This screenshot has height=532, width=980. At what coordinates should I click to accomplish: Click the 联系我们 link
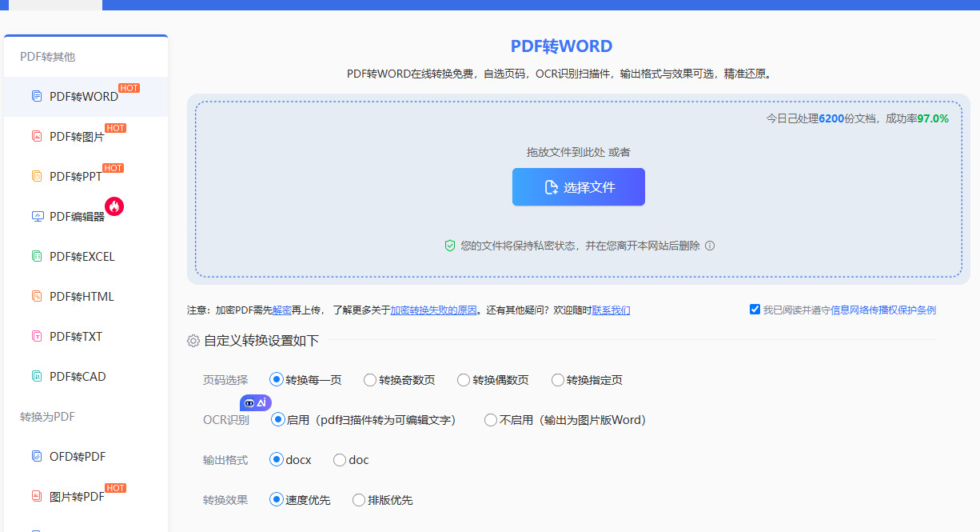tap(611, 310)
